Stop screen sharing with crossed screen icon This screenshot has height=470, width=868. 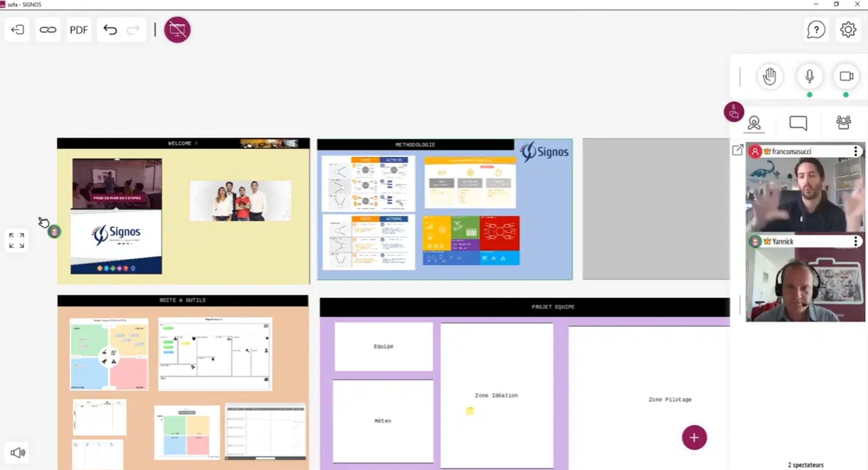point(177,30)
